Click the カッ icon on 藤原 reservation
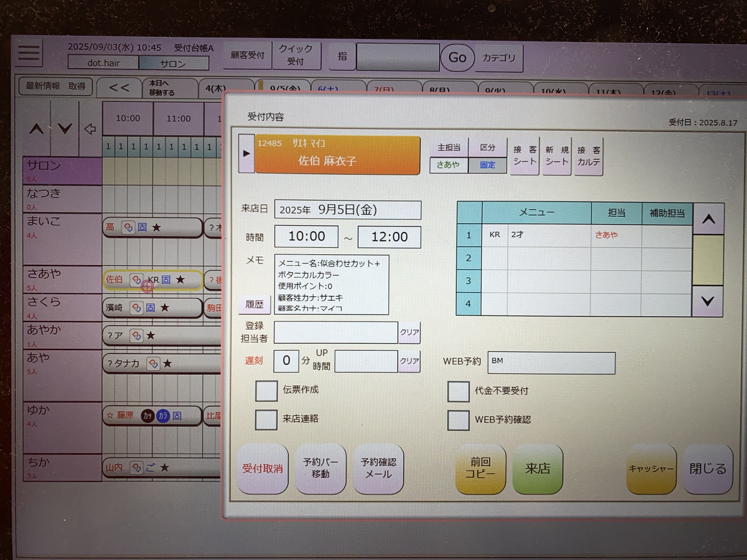The width and height of the screenshot is (747, 560). (x=148, y=416)
